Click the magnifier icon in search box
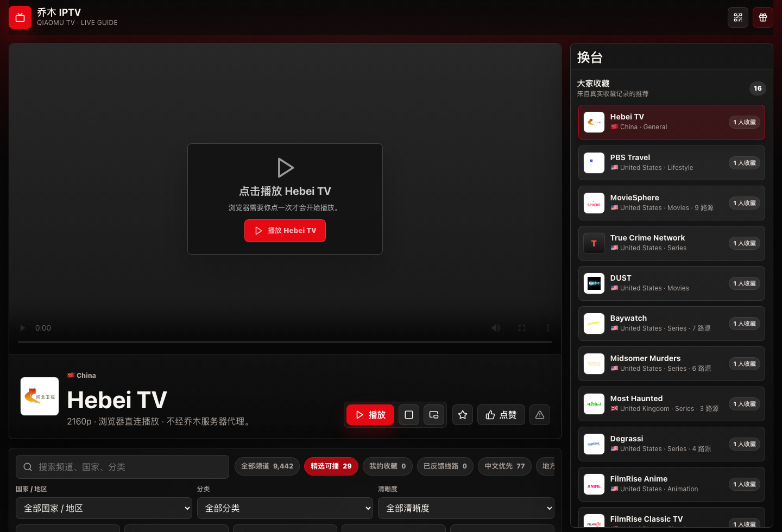The width and height of the screenshot is (782, 532). (28, 467)
